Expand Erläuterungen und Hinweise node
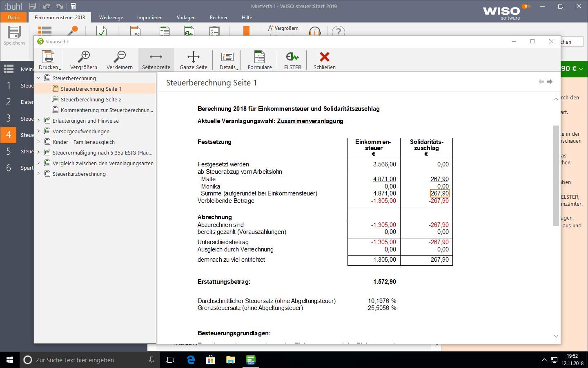The width and height of the screenshot is (588, 368). point(39,120)
